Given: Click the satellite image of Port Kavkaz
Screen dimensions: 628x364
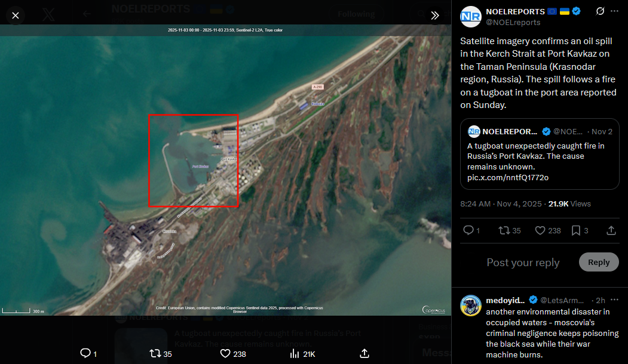Looking at the screenshot, I should click(225, 170).
